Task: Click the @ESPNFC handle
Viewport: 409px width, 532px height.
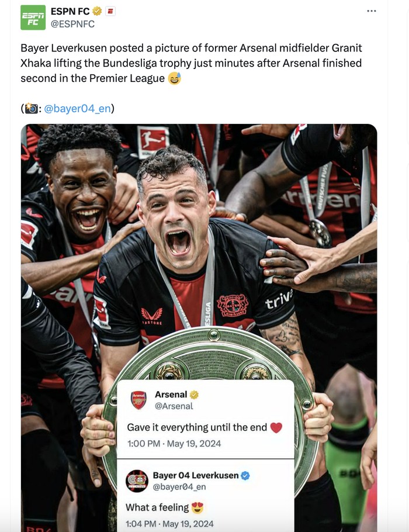Action: (x=72, y=24)
